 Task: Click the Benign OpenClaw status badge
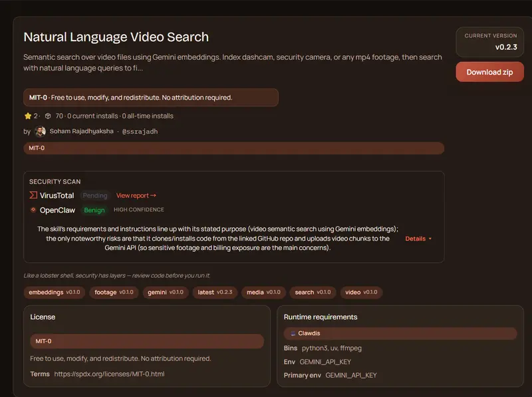point(93,209)
